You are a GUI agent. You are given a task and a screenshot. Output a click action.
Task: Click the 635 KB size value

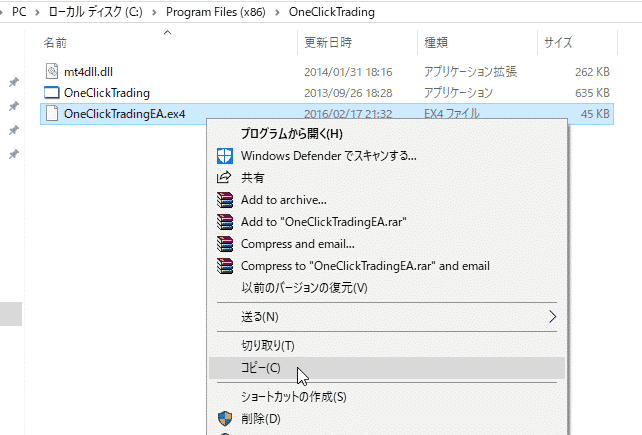click(x=592, y=93)
